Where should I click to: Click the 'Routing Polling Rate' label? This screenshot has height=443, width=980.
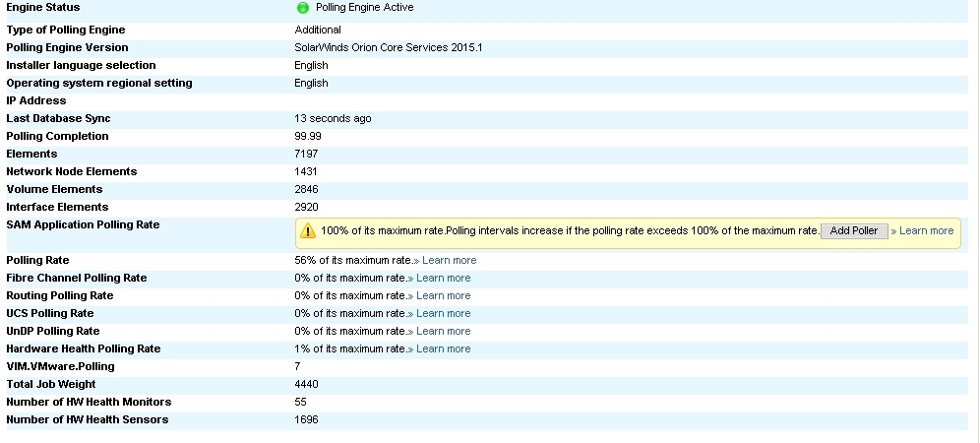pos(60,296)
